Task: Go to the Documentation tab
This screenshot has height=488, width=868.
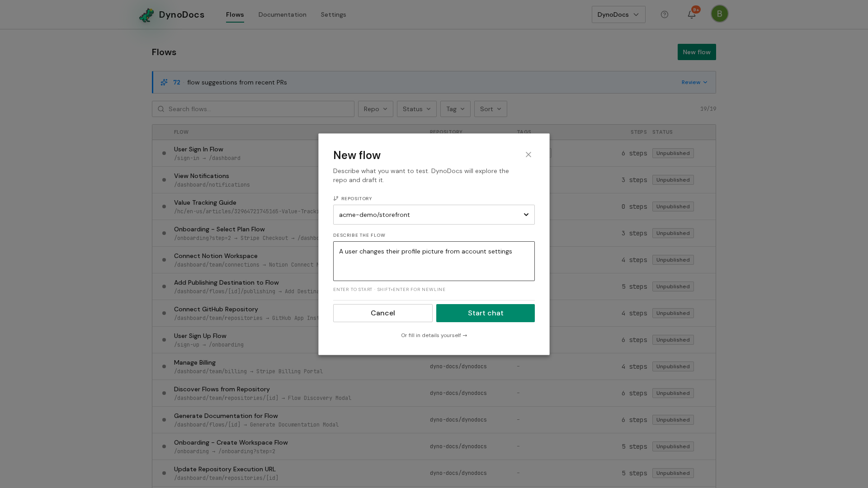Action: click(282, 14)
